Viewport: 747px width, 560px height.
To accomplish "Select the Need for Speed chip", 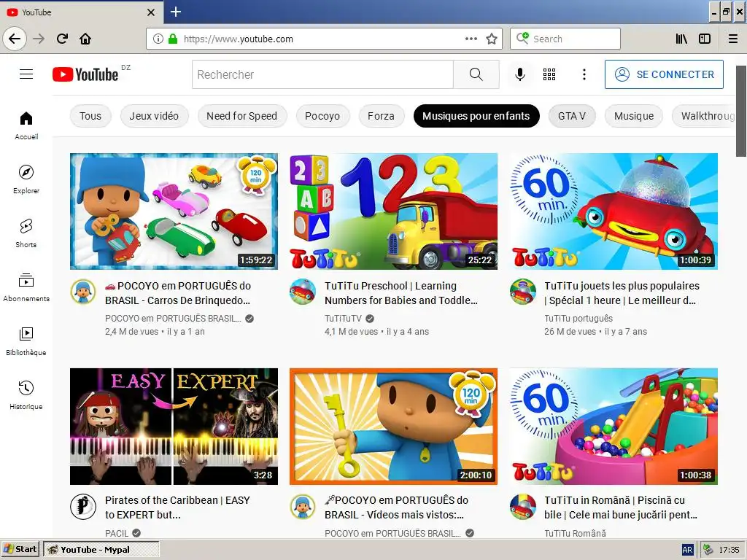I will 242,116.
